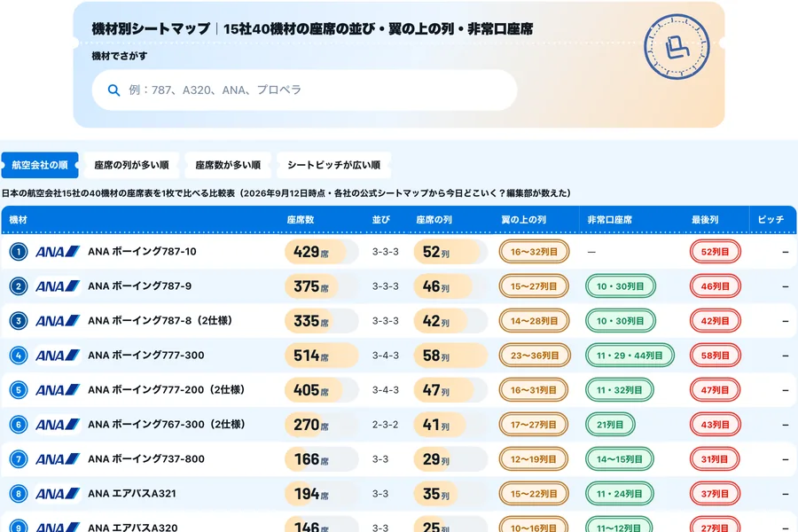Click the 14〜15列目 exit row badge
The image size is (798, 532).
620,459
